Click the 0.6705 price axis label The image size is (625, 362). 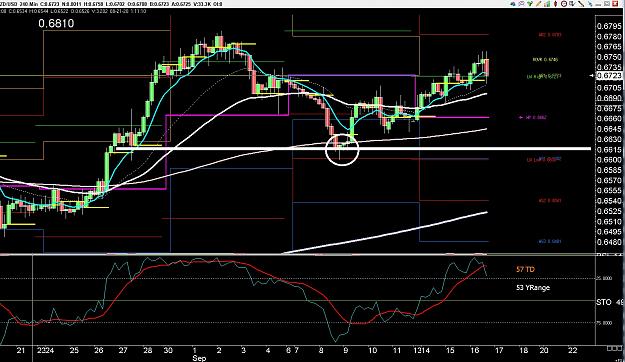609,88
